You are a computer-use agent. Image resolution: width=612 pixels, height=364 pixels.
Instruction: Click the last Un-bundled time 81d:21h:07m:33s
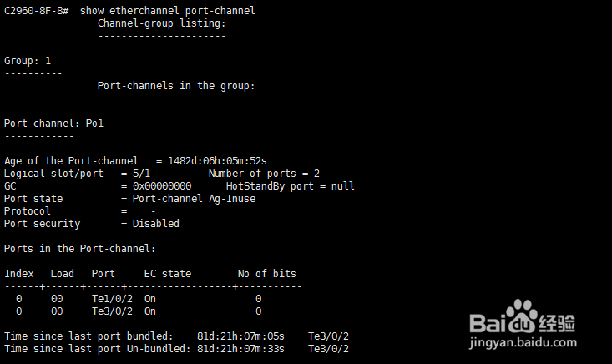240,349
